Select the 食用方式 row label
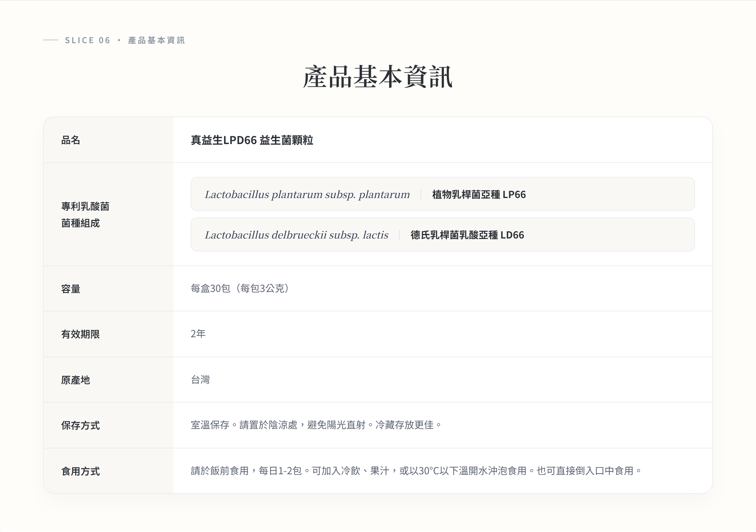 80,471
